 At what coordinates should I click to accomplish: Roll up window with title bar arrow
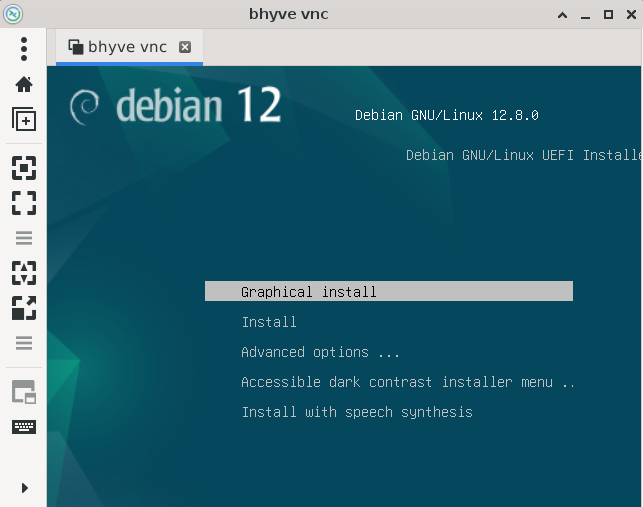563,15
